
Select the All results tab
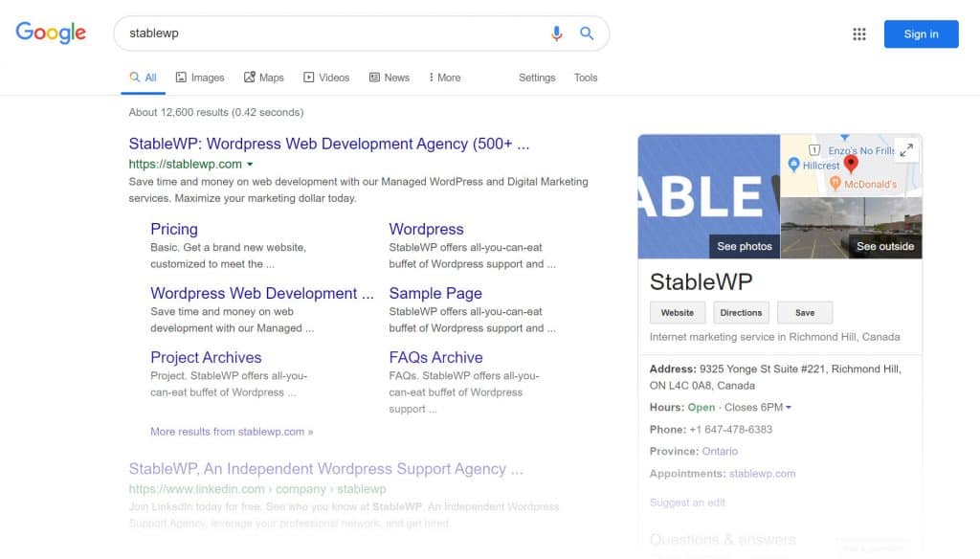pos(144,78)
